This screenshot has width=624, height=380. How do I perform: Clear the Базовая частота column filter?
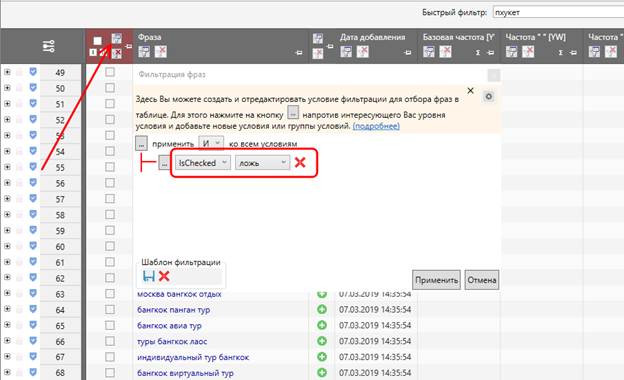(445, 51)
